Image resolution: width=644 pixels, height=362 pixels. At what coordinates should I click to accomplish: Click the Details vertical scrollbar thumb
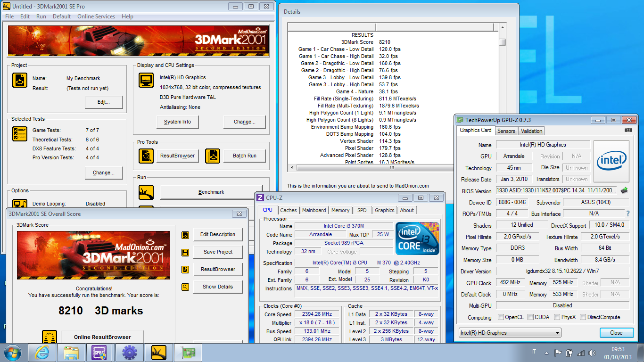click(503, 42)
